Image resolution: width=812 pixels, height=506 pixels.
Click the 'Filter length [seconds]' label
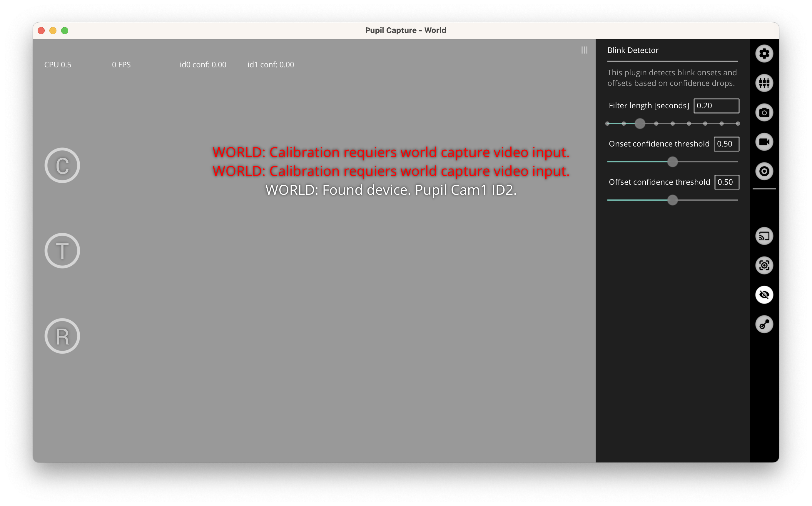(x=649, y=106)
